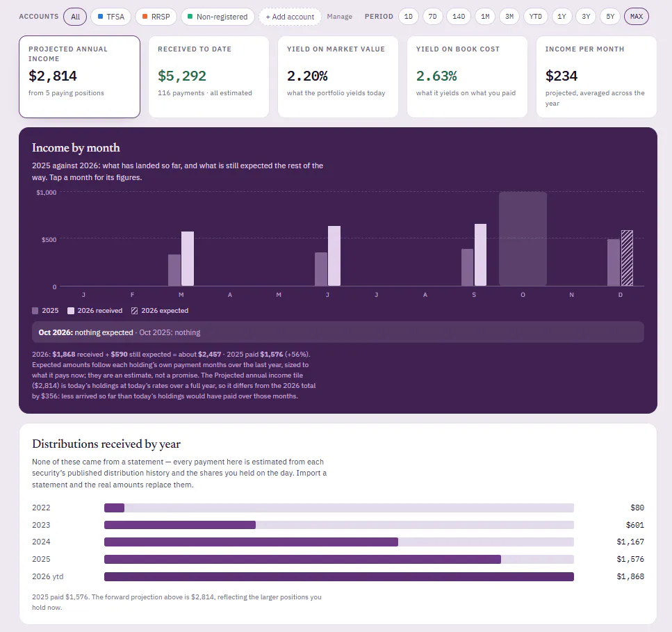Click the 2026 ytd distributions bar

(x=339, y=576)
